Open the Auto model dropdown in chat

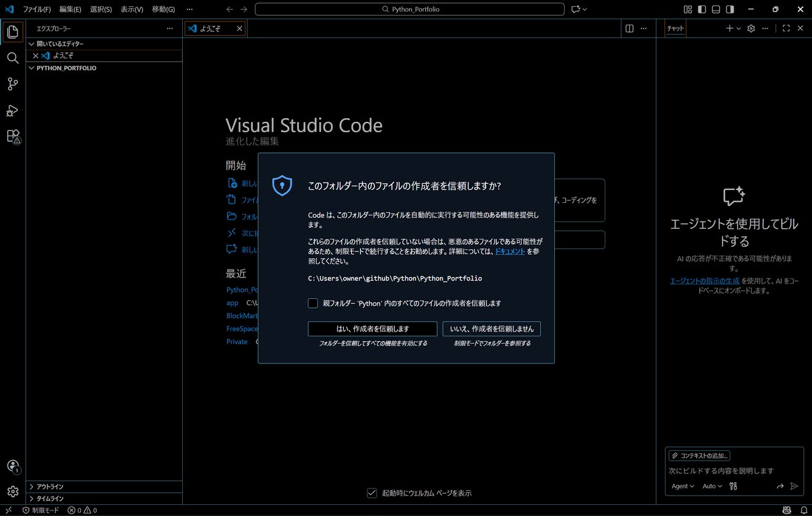click(x=712, y=486)
